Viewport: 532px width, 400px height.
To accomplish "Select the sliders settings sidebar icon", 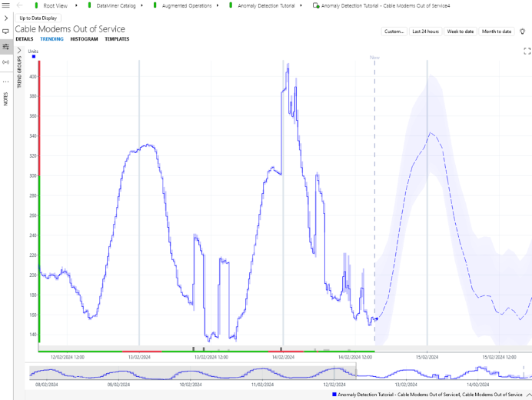I will point(6,46).
